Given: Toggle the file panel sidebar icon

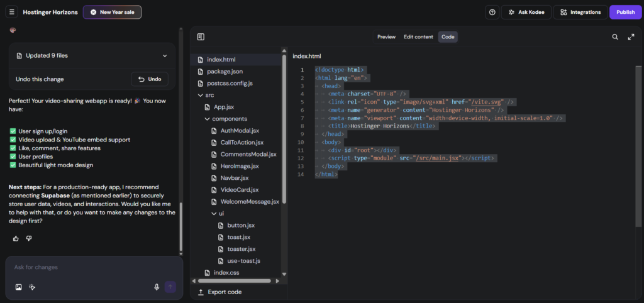Looking at the screenshot, I should (201, 37).
